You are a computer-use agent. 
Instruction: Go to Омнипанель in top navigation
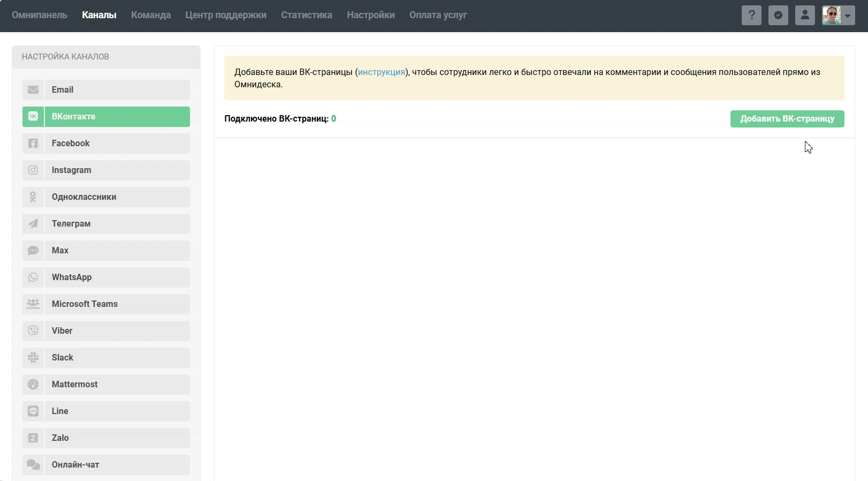tap(40, 15)
